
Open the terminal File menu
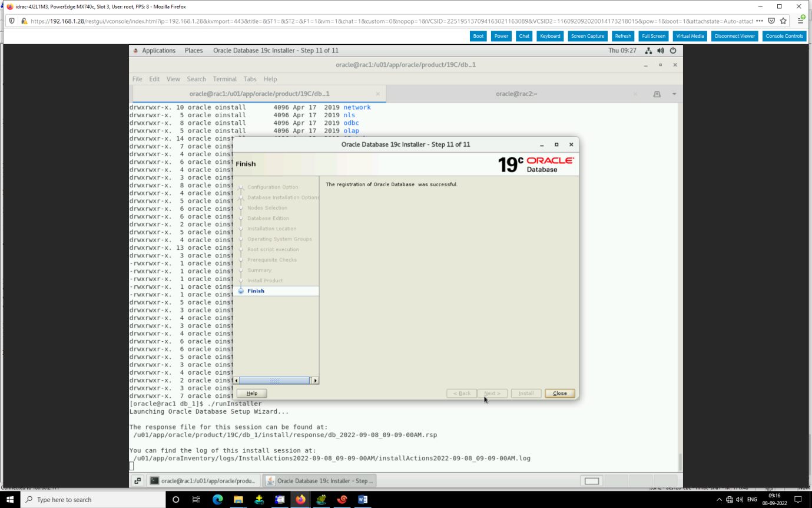(x=137, y=79)
